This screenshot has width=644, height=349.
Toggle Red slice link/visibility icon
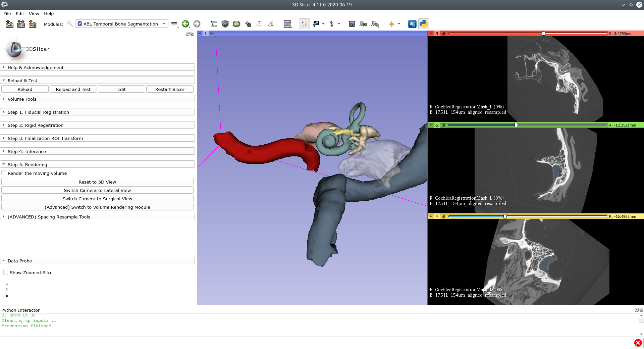(443, 34)
